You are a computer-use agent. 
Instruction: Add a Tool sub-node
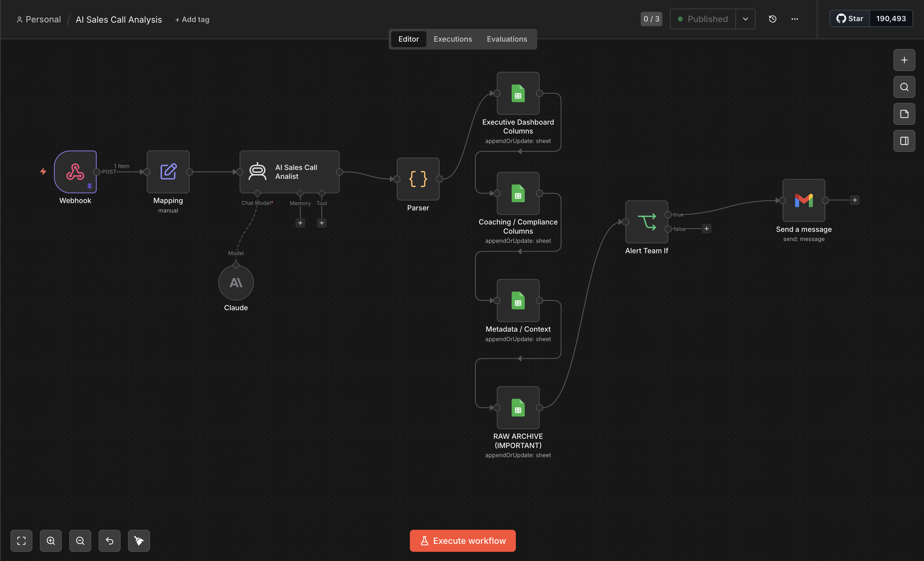322,223
